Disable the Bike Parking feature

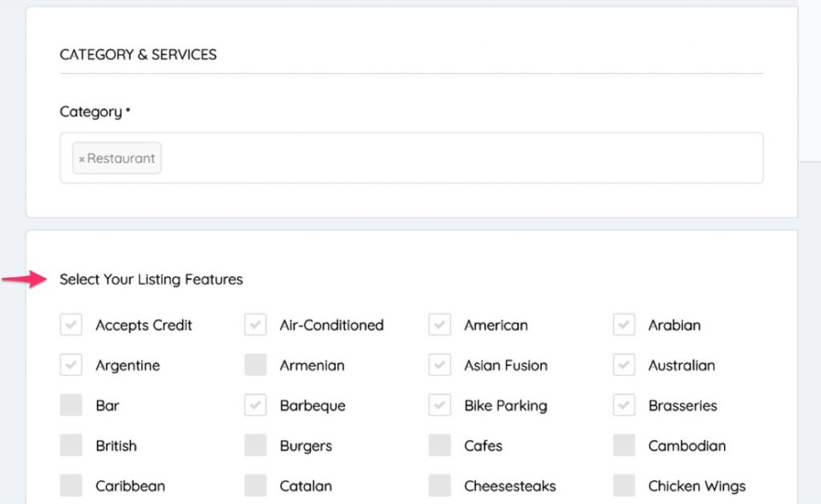click(439, 405)
